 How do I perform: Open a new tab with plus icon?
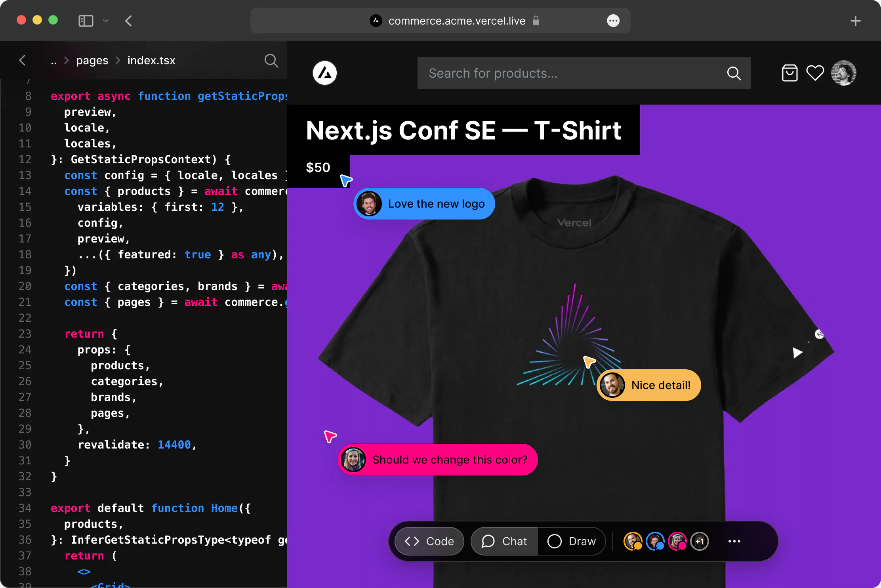pos(855,21)
